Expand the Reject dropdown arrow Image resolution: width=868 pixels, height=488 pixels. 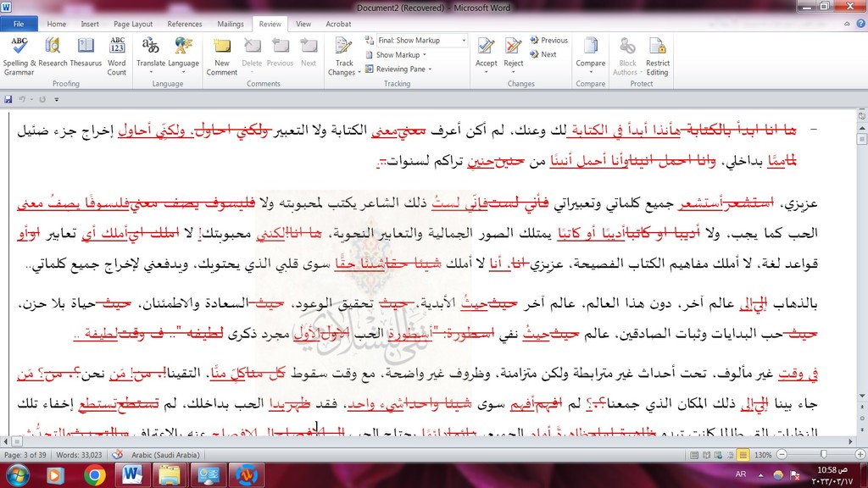[x=513, y=72]
